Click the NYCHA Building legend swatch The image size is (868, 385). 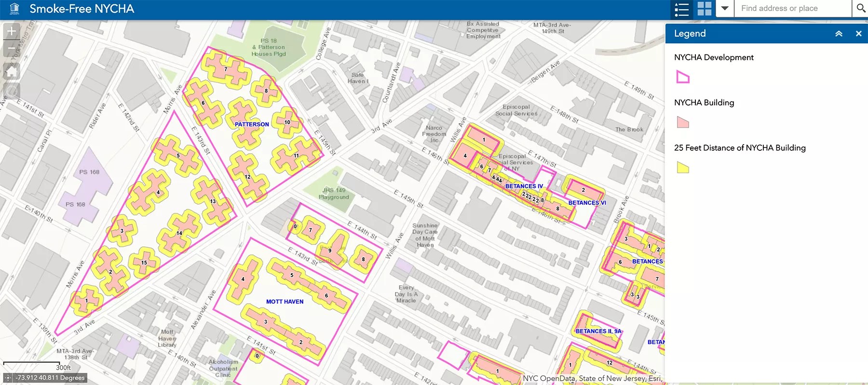pos(683,122)
